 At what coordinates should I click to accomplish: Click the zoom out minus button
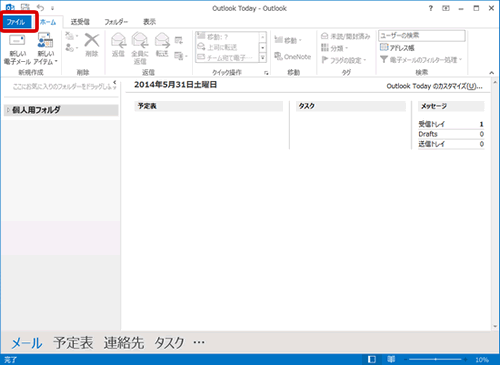(405, 359)
